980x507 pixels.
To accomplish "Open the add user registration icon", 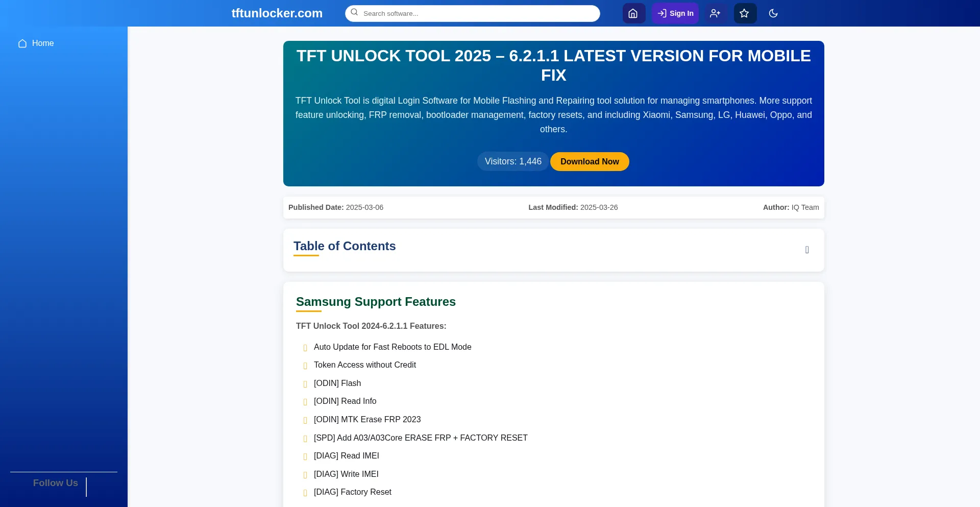I will point(715,13).
